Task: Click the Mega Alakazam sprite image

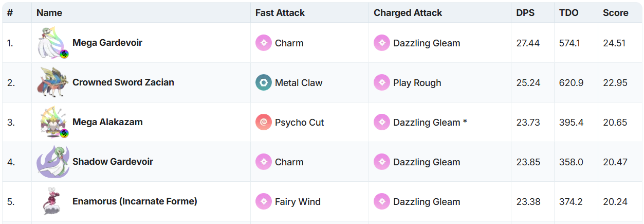Action: coord(52,122)
